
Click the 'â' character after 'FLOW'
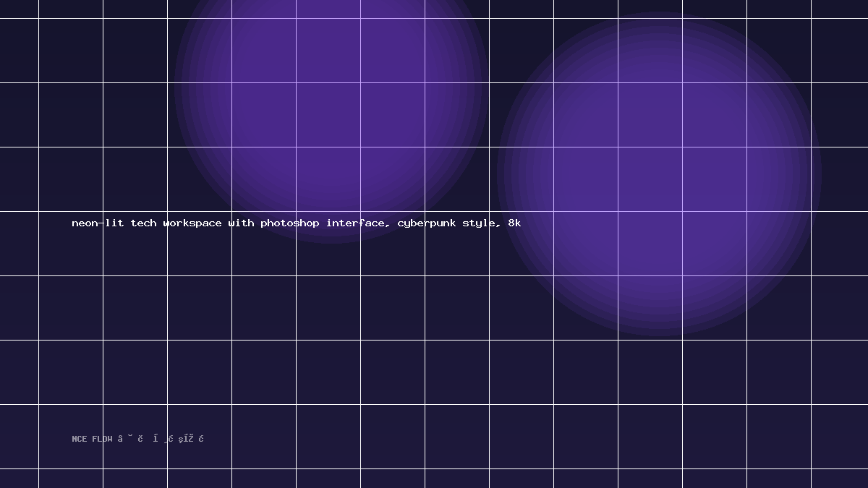tap(120, 439)
